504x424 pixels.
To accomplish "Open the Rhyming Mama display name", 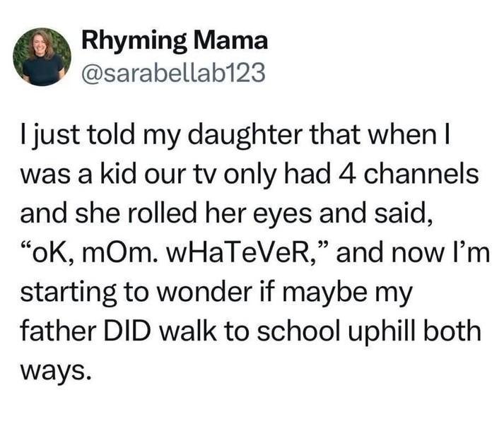I will (x=175, y=41).
